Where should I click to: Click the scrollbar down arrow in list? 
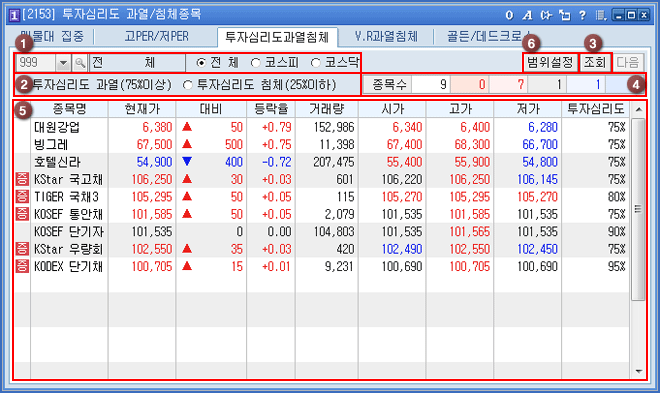pyautogui.click(x=639, y=371)
